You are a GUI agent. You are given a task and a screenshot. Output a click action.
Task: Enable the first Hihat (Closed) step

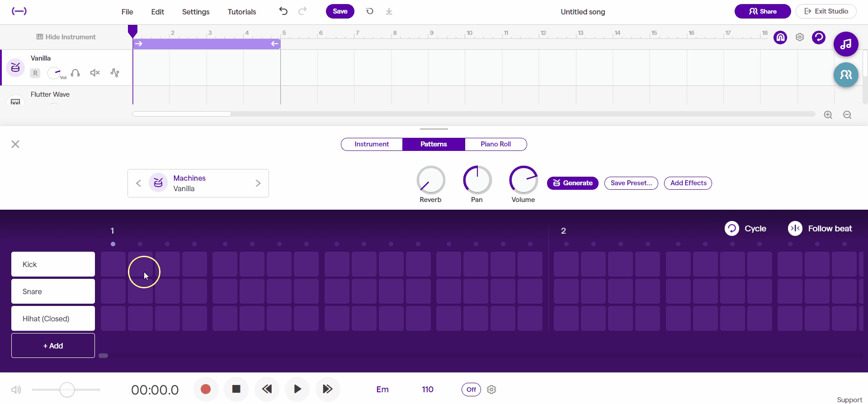point(113,319)
